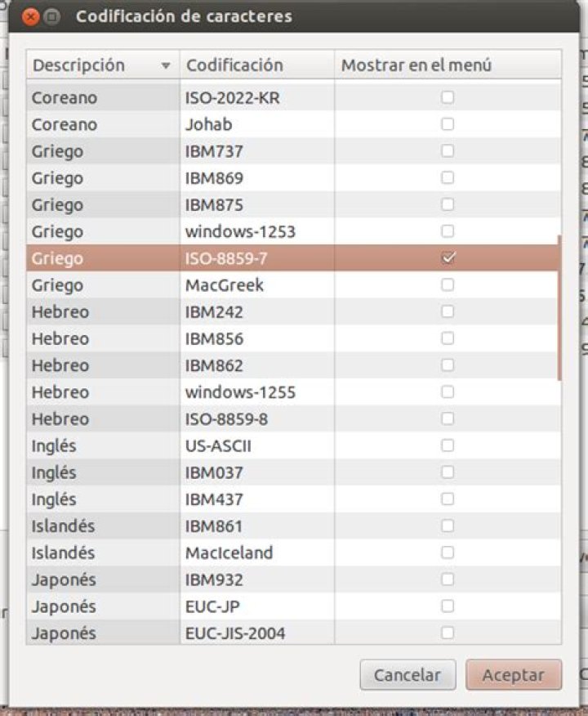Select the EUC-JP encoding cell
The width and height of the screenshot is (588, 716).
pos(257,606)
